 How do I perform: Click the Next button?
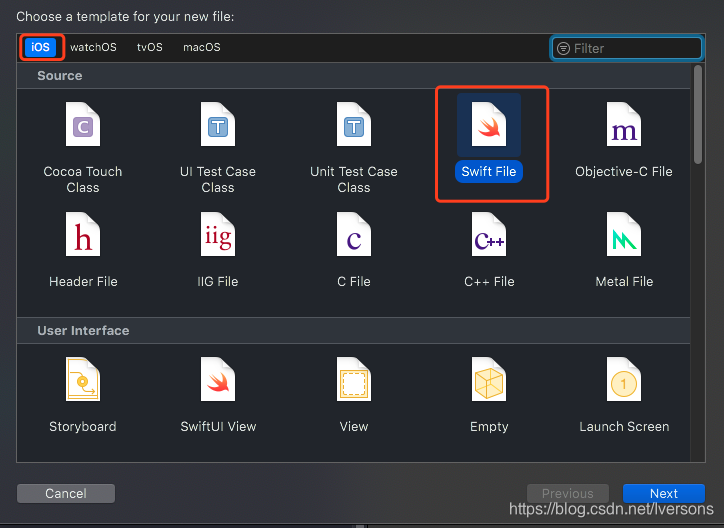point(664,493)
